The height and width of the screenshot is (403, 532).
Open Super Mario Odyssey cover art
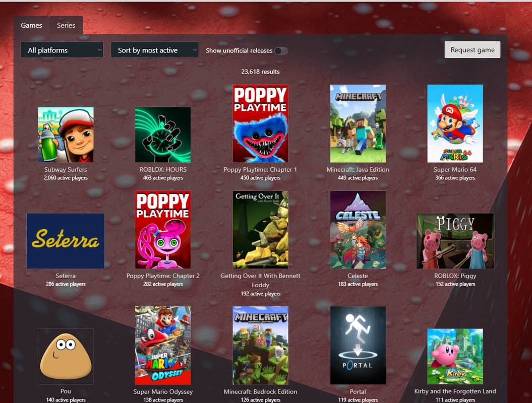coord(163,346)
